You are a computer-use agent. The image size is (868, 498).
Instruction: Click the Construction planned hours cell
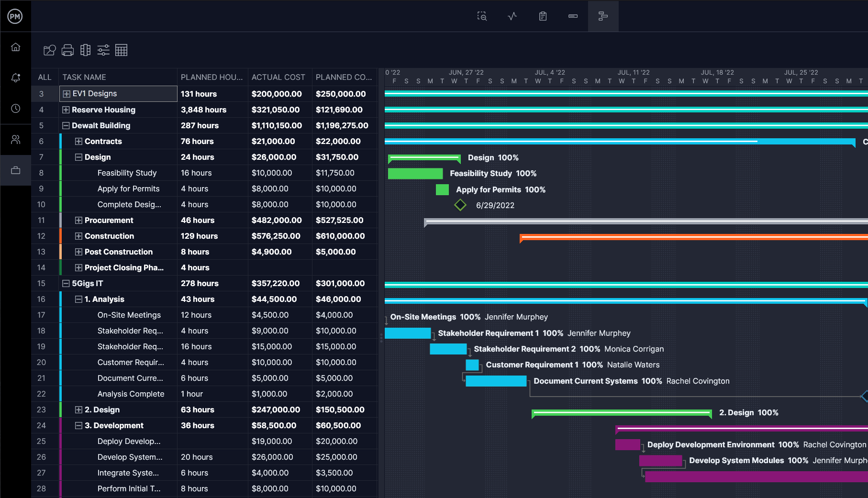pyautogui.click(x=199, y=236)
